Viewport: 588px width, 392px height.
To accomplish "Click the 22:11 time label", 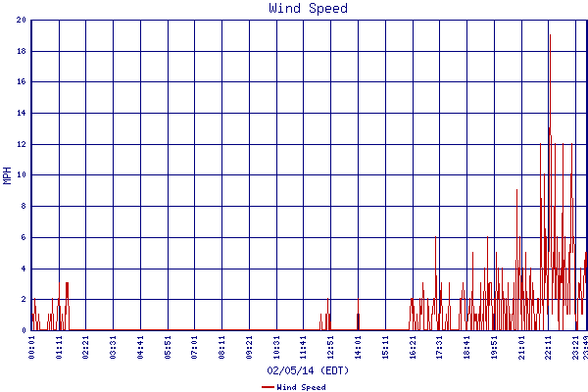I will [x=548, y=347].
